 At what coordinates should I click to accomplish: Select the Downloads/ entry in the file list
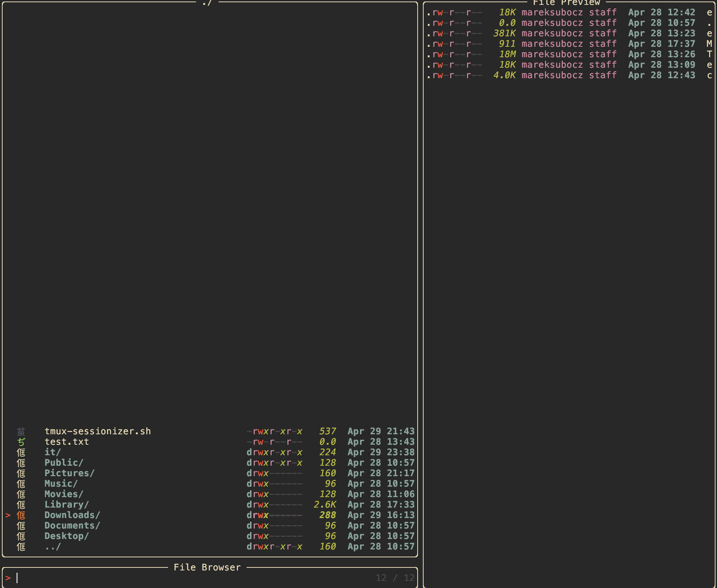tap(72, 515)
